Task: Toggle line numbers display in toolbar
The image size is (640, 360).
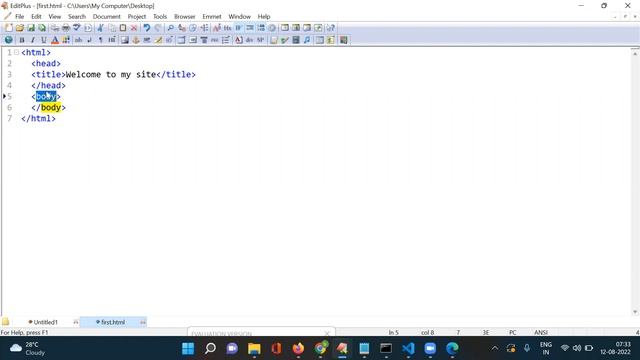Action: (261, 28)
